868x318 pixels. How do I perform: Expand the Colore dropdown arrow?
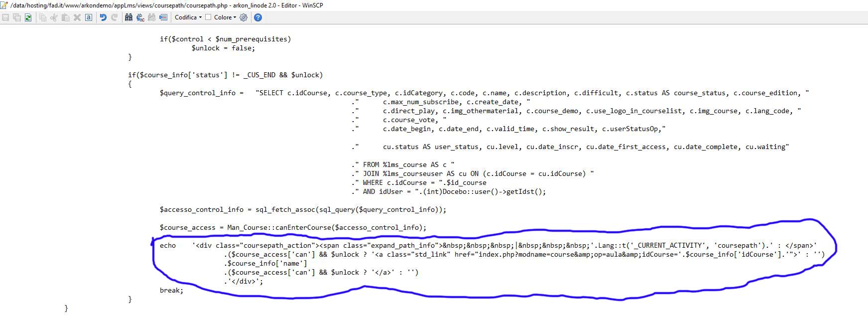click(235, 17)
